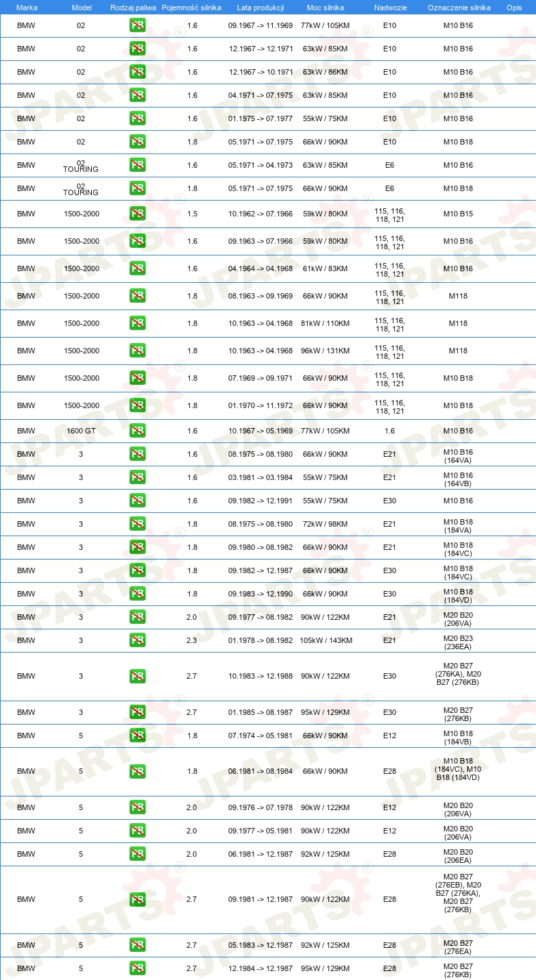Image resolution: width=536 pixels, height=980 pixels.
Task: Select fuel icon in 09.1977 -> 05.1981 row
Action: pos(137,831)
